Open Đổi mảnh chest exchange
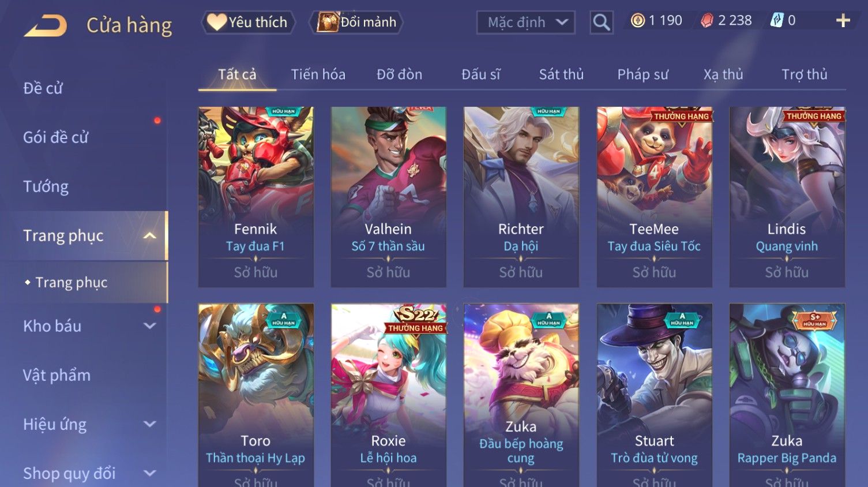 [x=356, y=22]
